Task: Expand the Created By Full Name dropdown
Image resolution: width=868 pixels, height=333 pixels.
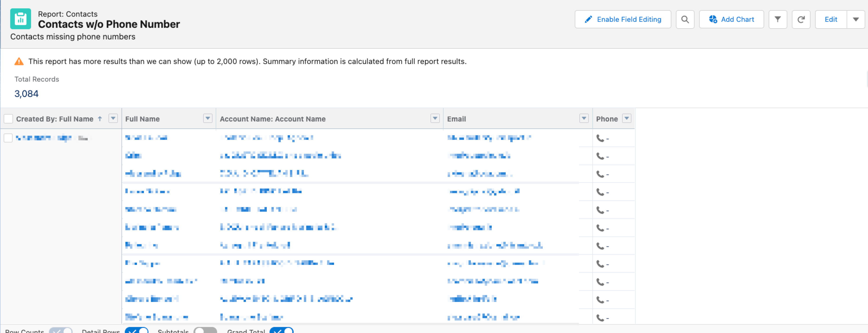Action: point(113,118)
